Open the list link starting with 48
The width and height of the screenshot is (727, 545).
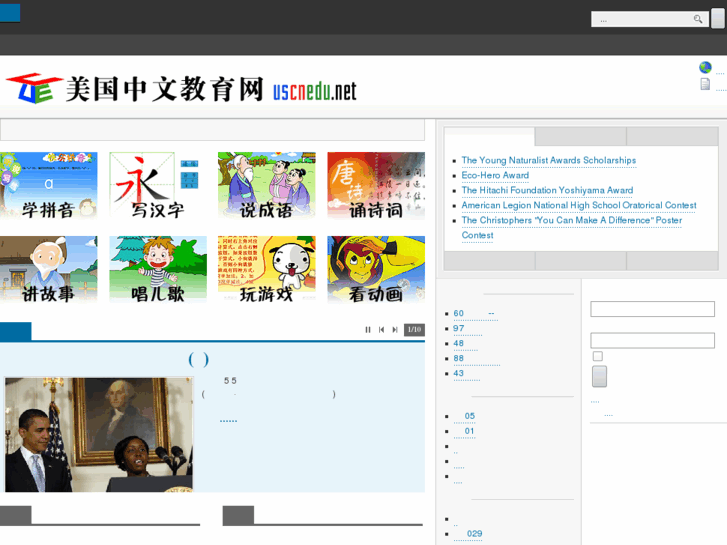(x=466, y=344)
